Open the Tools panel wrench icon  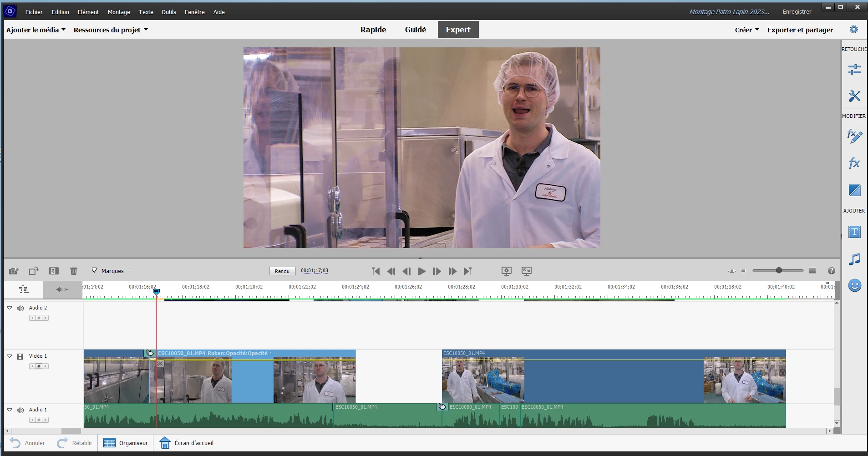tap(854, 96)
